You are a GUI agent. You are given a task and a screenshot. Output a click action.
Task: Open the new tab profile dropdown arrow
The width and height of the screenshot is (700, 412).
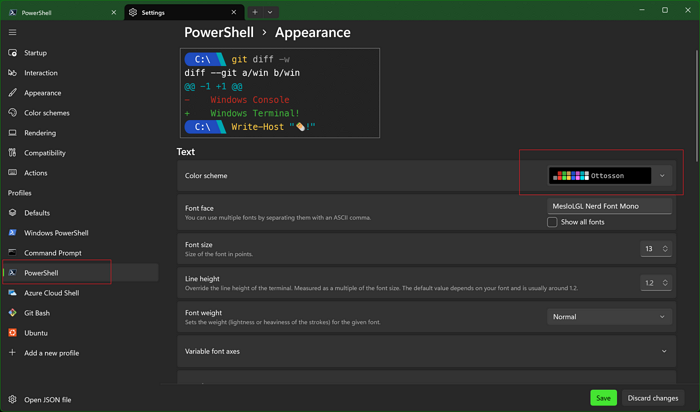pyautogui.click(x=270, y=12)
